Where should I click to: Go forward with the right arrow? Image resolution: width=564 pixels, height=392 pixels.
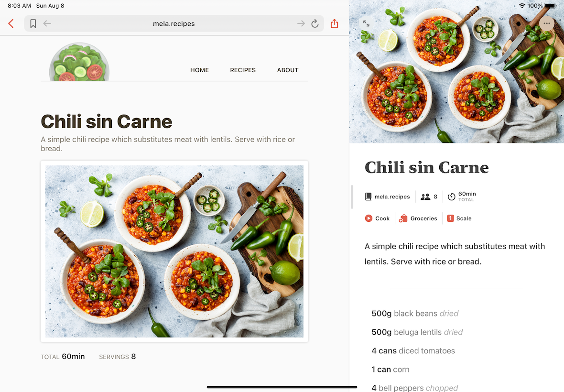[x=301, y=24]
